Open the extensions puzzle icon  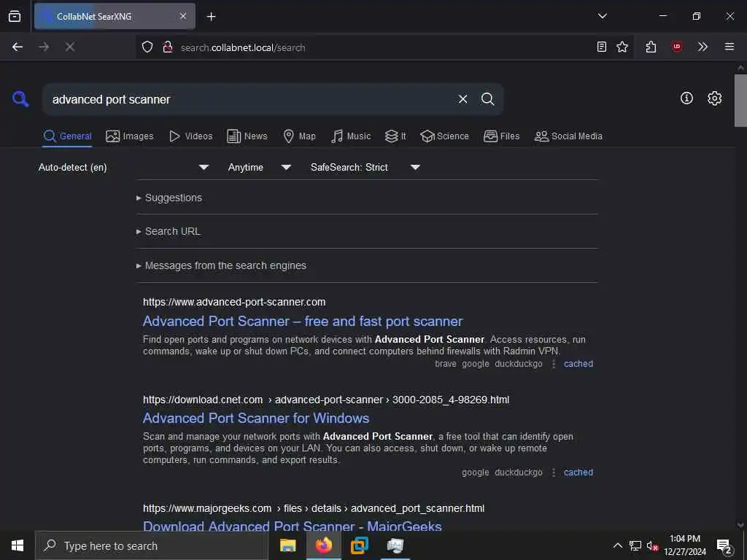click(x=651, y=47)
